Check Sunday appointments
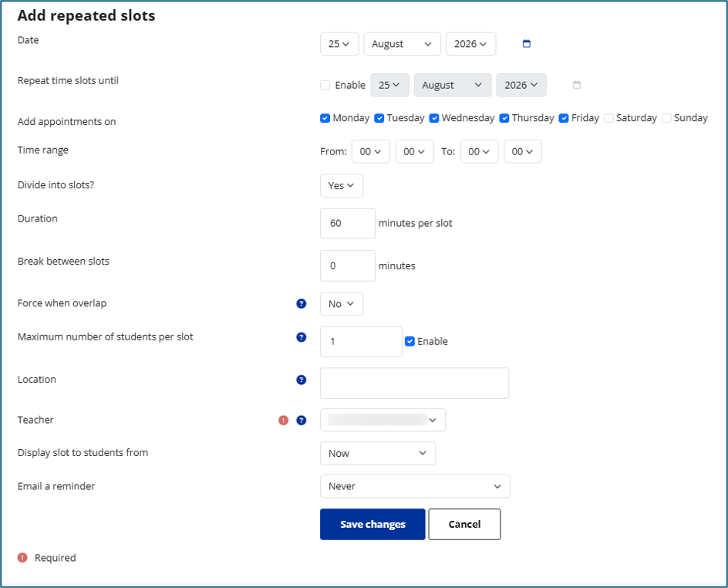 [x=666, y=118]
